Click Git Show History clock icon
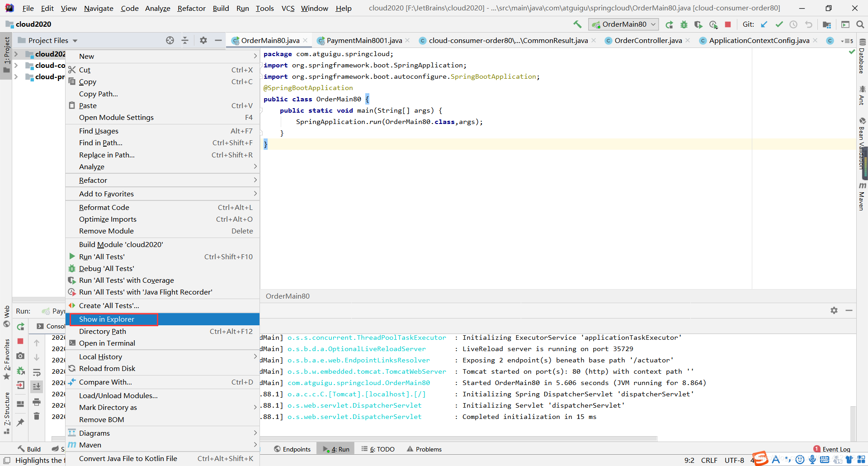 793,24
